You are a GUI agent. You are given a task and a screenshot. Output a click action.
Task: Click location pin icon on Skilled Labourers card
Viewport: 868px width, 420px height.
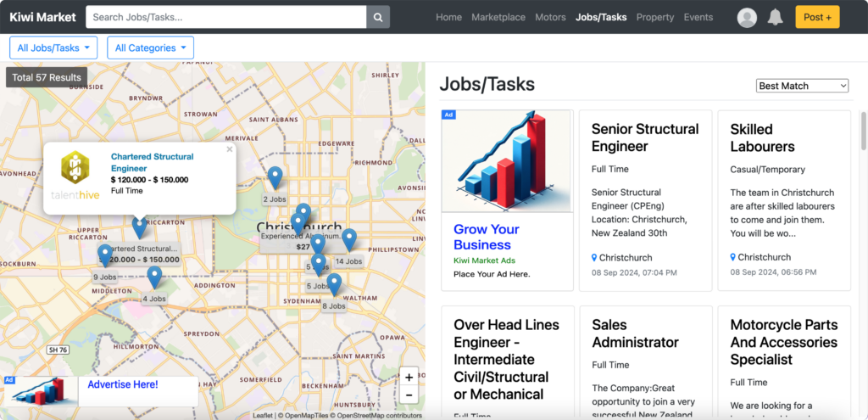tap(733, 258)
